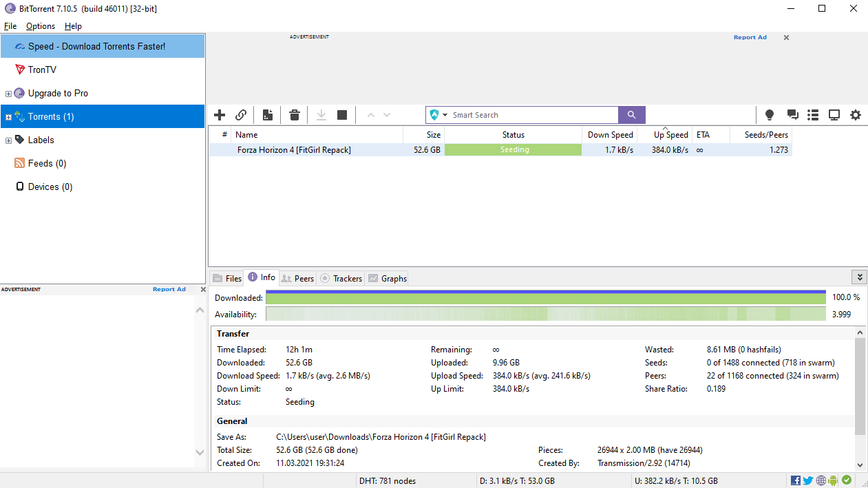Select the Forza Horizon 4 torrent row

500,149
